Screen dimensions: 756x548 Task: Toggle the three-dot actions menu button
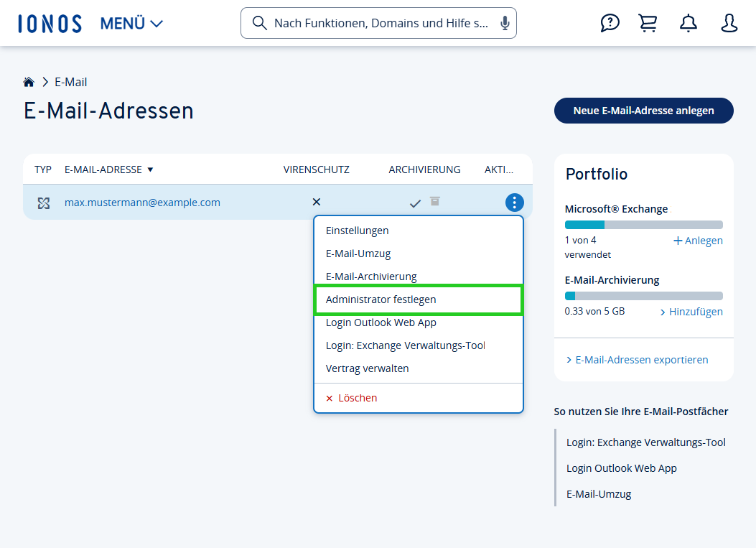click(x=515, y=203)
